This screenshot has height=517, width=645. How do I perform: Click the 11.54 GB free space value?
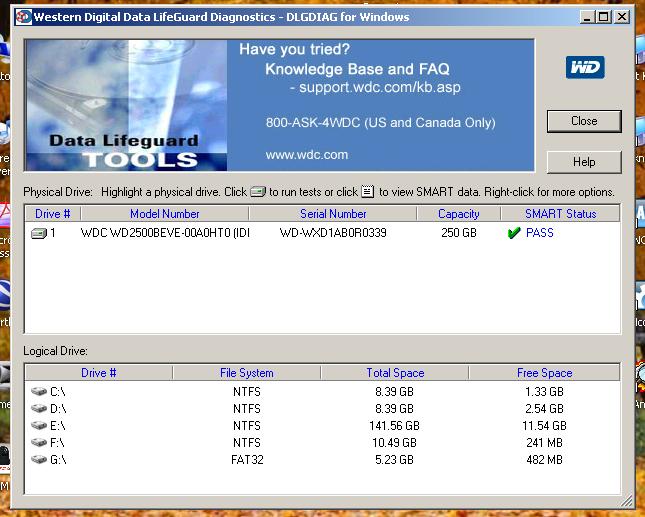click(544, 426)
